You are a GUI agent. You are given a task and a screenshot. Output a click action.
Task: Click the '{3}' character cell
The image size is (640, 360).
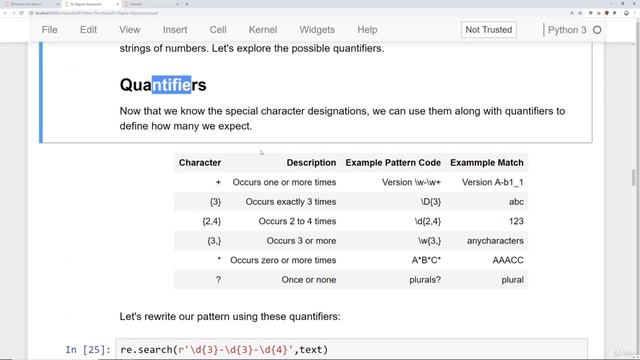pos(215,202)
